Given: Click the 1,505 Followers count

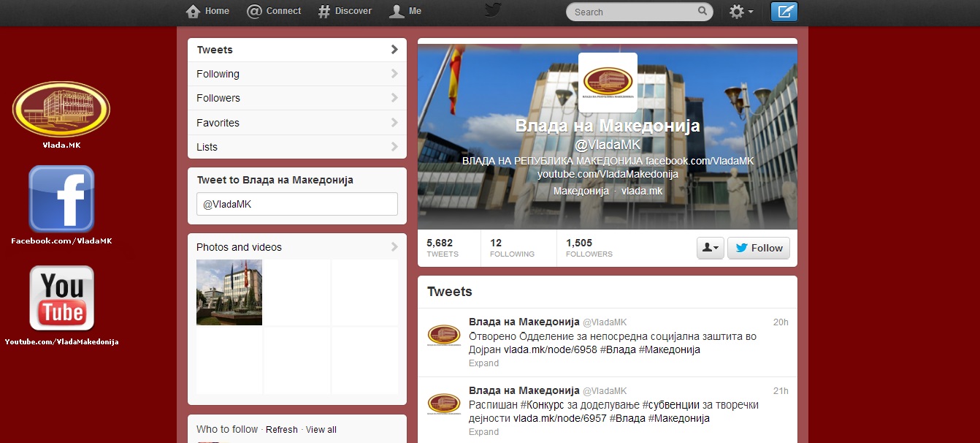Looking at the screenshot, I should click(589, 248).
